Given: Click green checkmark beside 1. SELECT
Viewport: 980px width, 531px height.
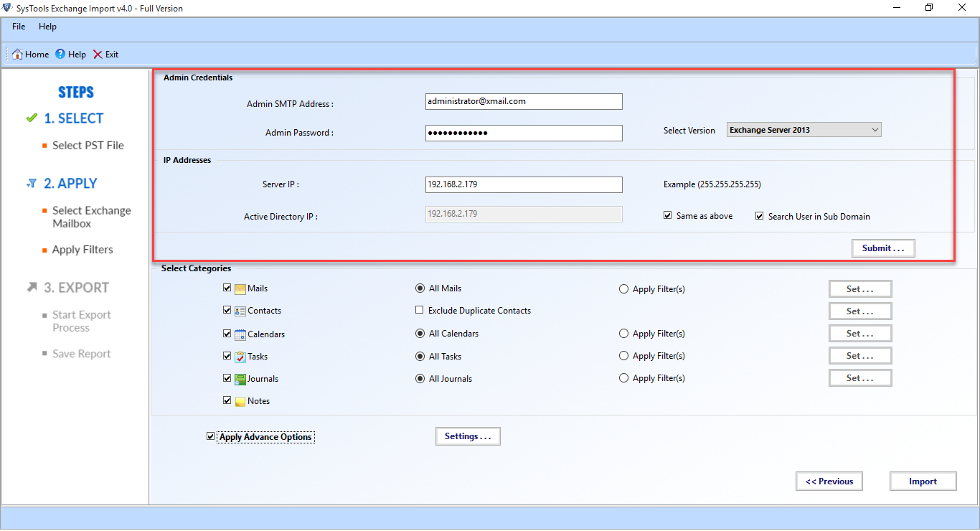Looking at the screenshot, I should (x=32, y=118).
